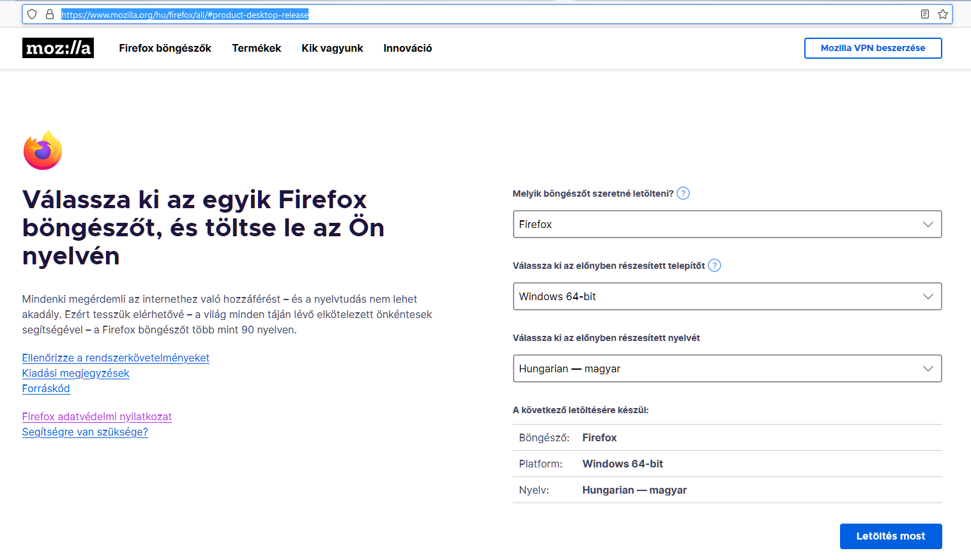Viewport: 971px width, 560px height.
Task: Click text 'A következő letöltésére készül:'
Action: click(581, 410)
